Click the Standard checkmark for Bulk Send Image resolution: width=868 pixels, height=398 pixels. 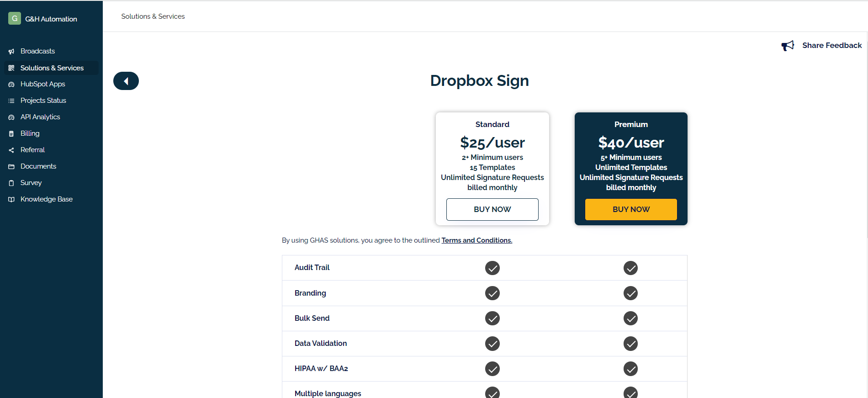click(492, 318)
